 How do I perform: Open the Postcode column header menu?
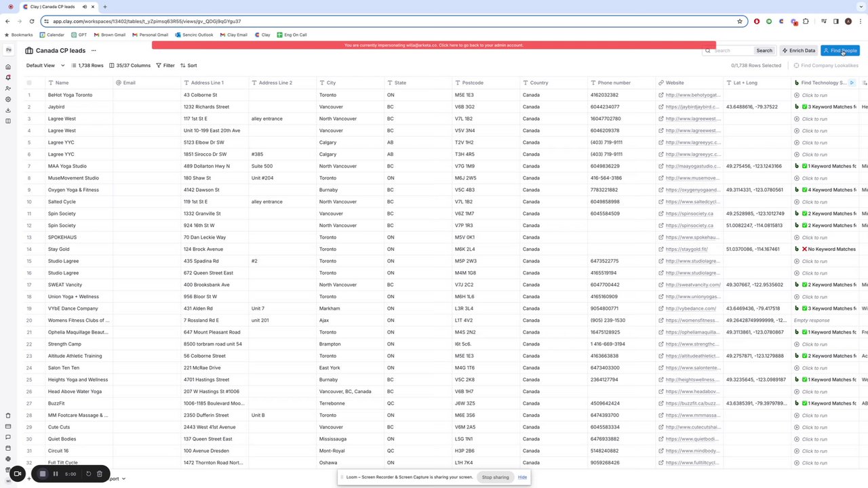click(486, 83)
